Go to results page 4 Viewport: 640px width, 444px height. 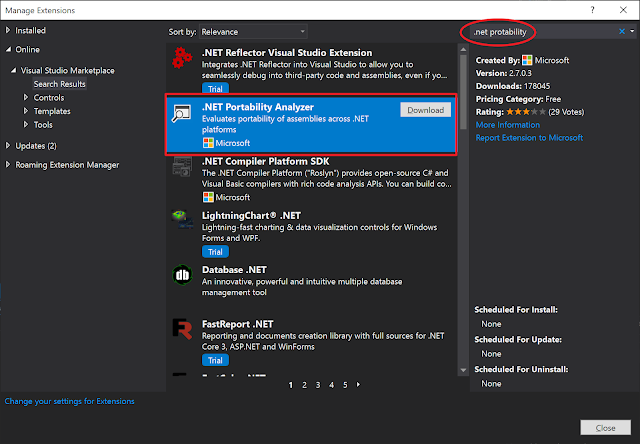tap(331, 385)
